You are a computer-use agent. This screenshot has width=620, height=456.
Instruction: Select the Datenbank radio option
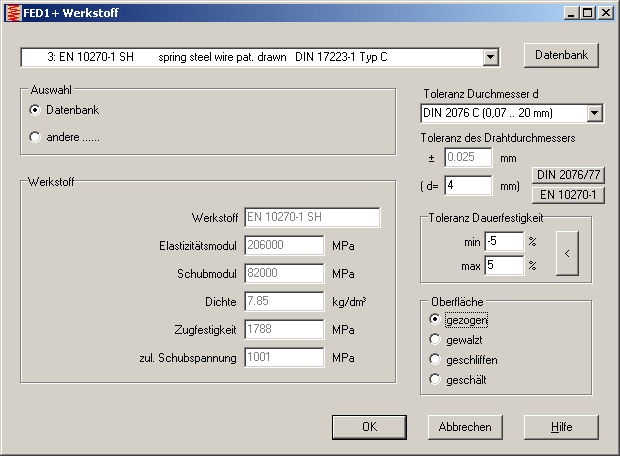(36, 109)
